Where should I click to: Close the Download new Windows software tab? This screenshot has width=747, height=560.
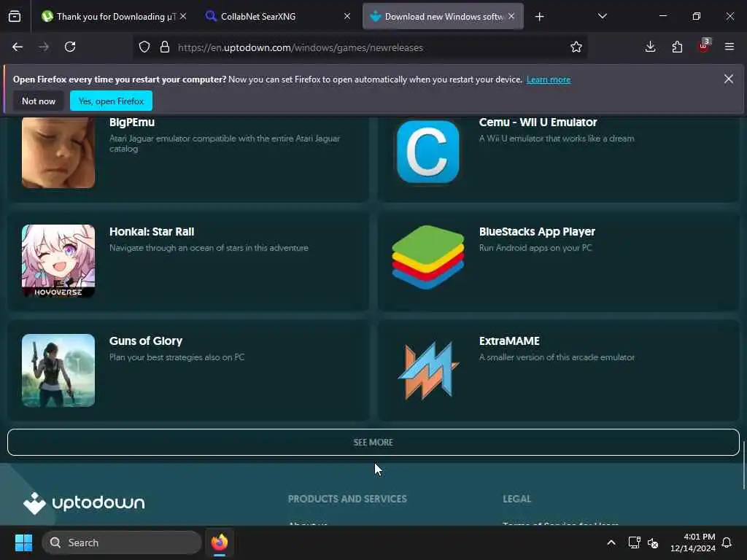[511, 16]
